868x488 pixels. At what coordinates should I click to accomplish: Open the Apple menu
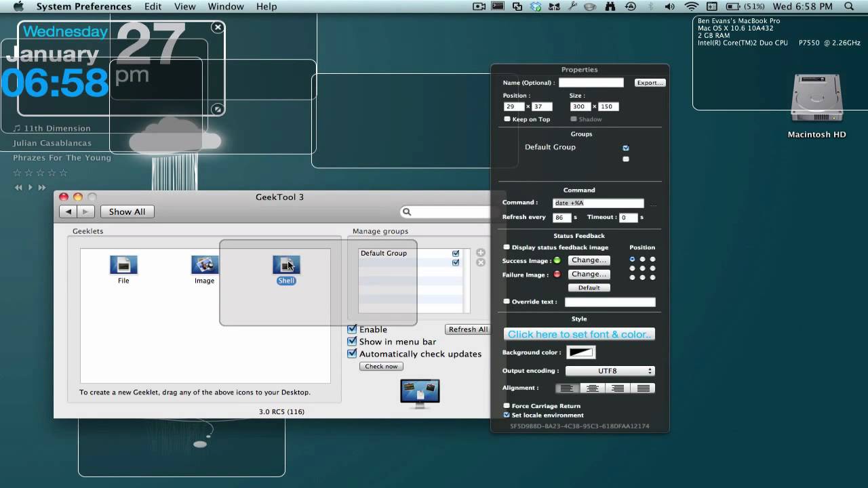(x=18, y=6)
